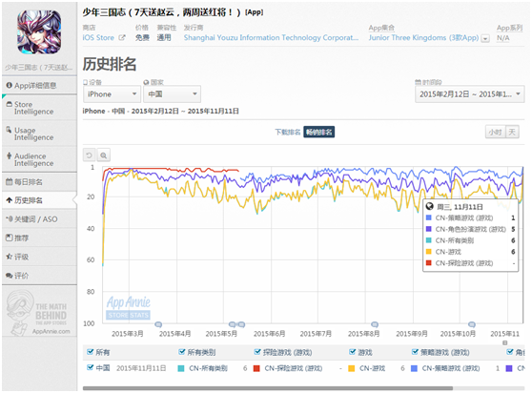Switch chart granularity to 小时
The width and height of the screenshot is (532, 393).
point(496,132)
